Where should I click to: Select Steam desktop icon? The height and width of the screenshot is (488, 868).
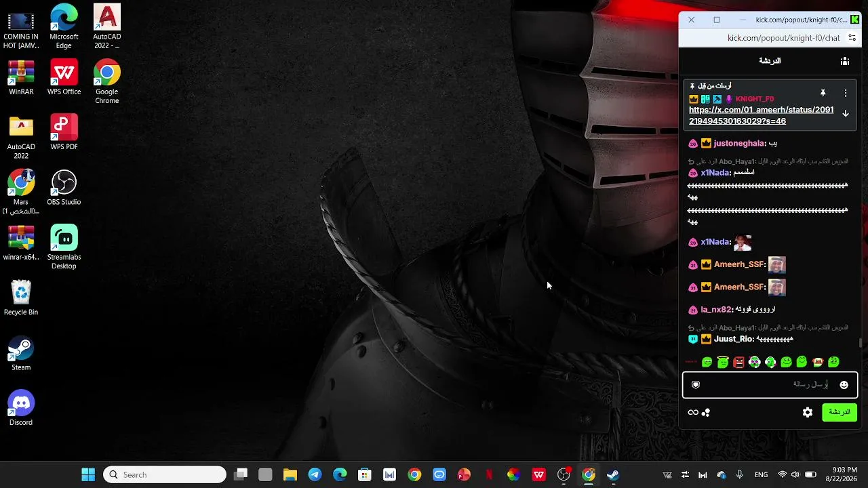tap(21, 353)
